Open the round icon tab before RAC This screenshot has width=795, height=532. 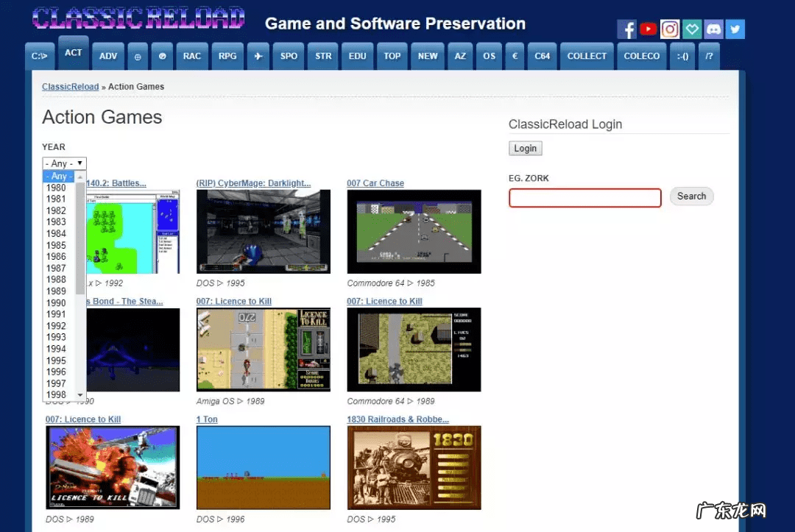point(162,56)
